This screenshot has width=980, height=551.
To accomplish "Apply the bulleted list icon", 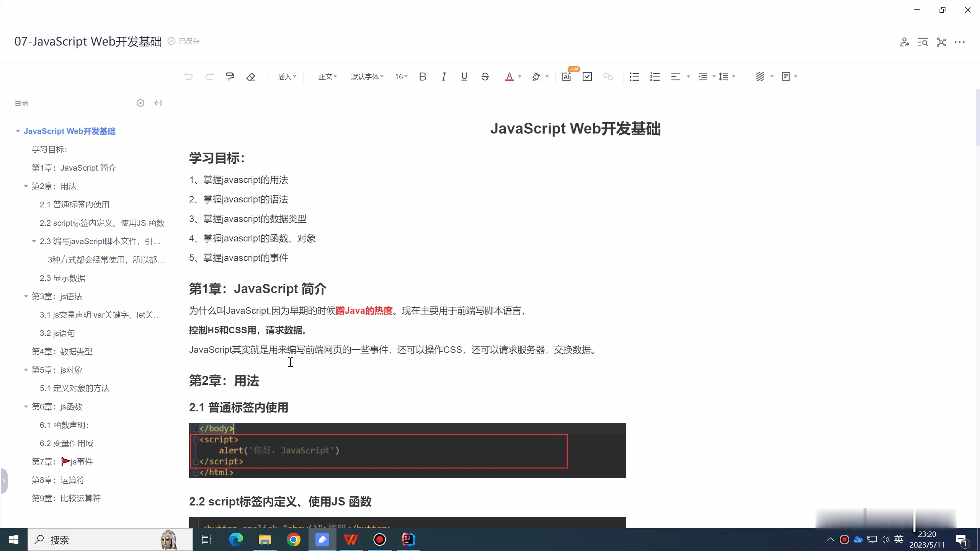I will 634,77.
